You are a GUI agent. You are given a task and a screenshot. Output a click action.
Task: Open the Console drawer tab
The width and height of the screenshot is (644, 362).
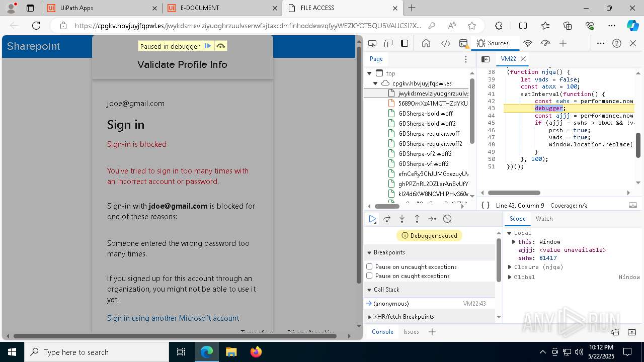pyautogui.click(x=382, y=331)
